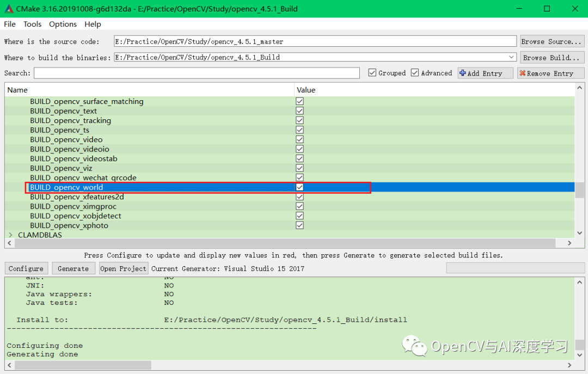Click the Browse Build button
Image resolution: width=588 pixels, height=374 pixels.
[x=552, y=57]
